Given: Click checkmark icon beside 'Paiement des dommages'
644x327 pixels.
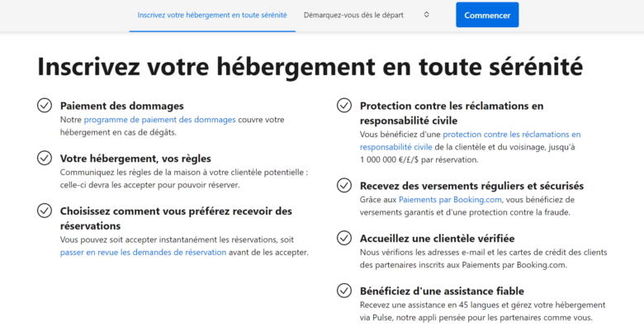Looking at the screenshot, I should 45,105.
